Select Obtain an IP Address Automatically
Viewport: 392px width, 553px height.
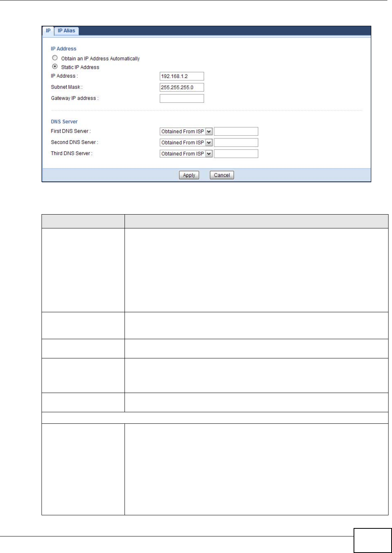[x=55, y=58]
